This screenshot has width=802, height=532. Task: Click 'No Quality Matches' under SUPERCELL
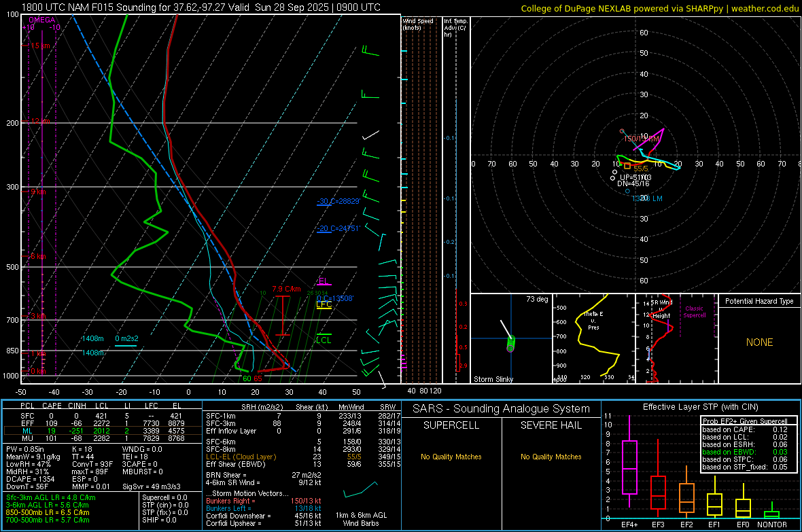click(x=451, y=457)
